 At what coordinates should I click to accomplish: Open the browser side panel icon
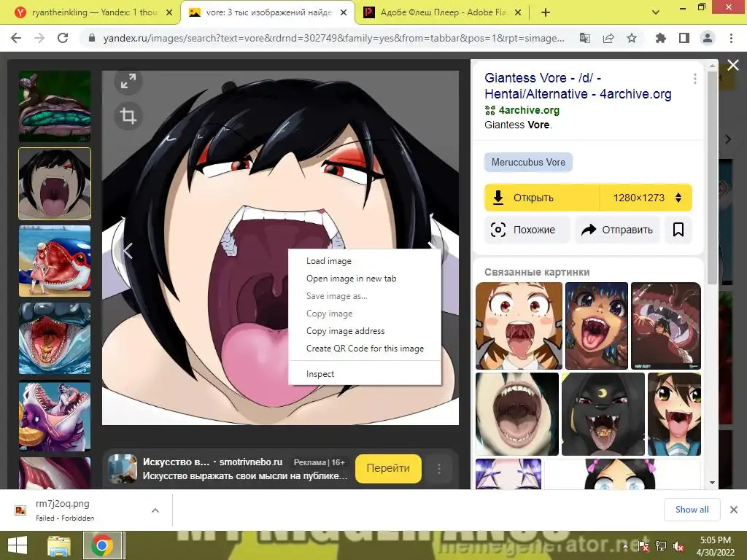(x=684, y=38)
